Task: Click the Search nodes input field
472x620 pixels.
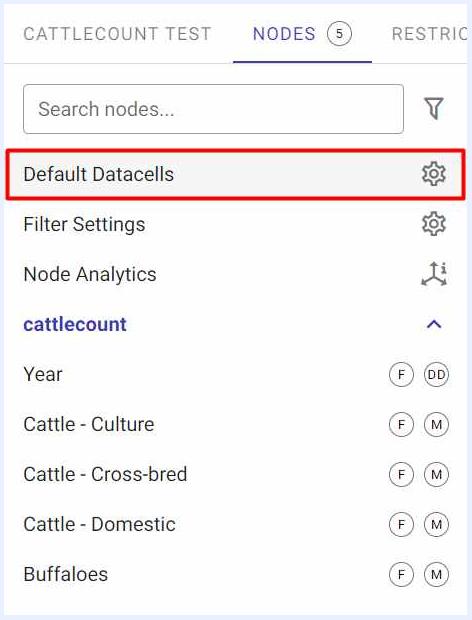Action: (x=213, y=109)
